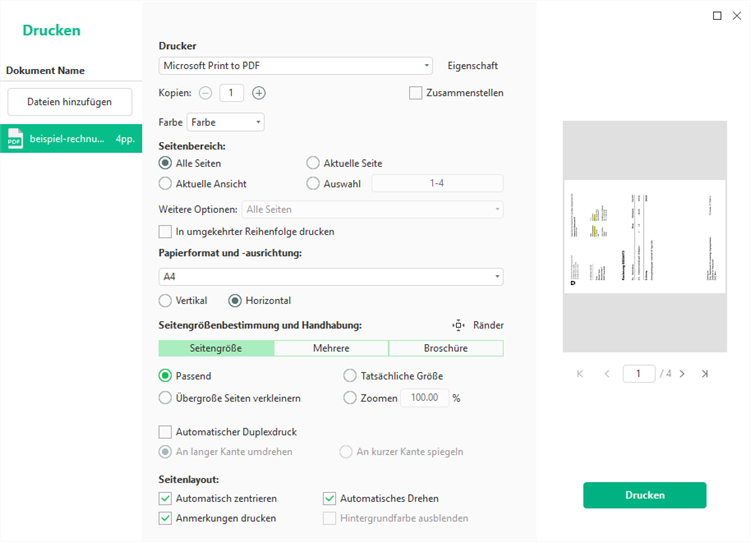Choose Übergroße Seiten verkleinern
This screenshot has width=750, height=542.
pyautogui.click(x=165, y=398)
